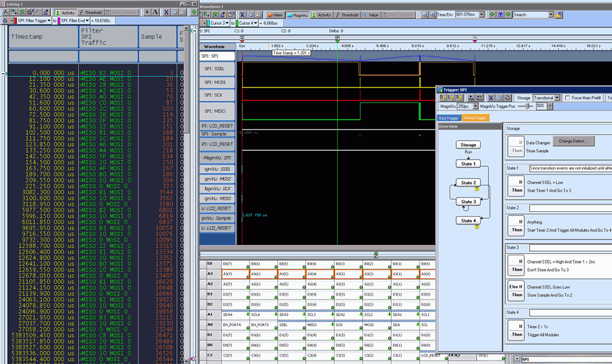
Task: Click the Timestamp column header
Action: click(43, 37)
